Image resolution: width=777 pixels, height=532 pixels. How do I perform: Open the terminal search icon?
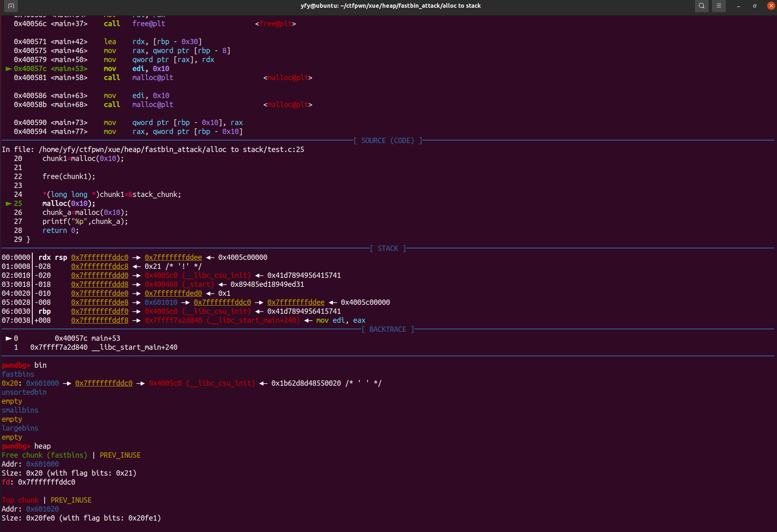pos(702,6)
